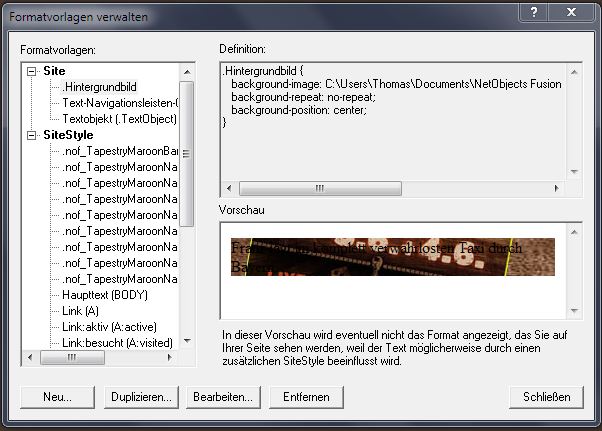Select Link:besucht (A:visited) style
The image size is (602, 431).
[x=116, y=343]
